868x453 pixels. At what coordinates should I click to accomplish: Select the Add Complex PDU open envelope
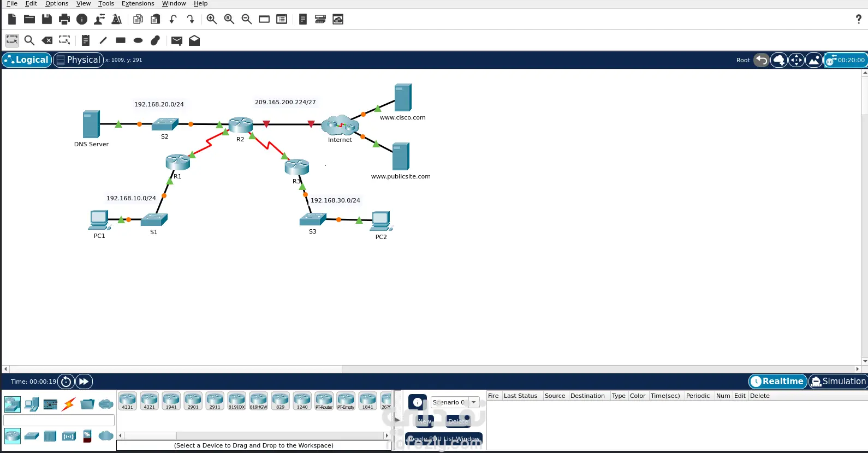(194, 40)
